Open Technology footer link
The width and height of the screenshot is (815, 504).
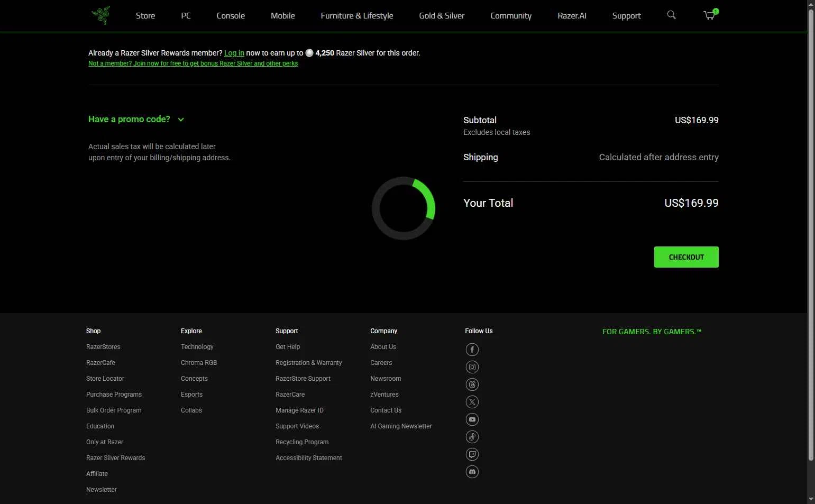point(197,347)
